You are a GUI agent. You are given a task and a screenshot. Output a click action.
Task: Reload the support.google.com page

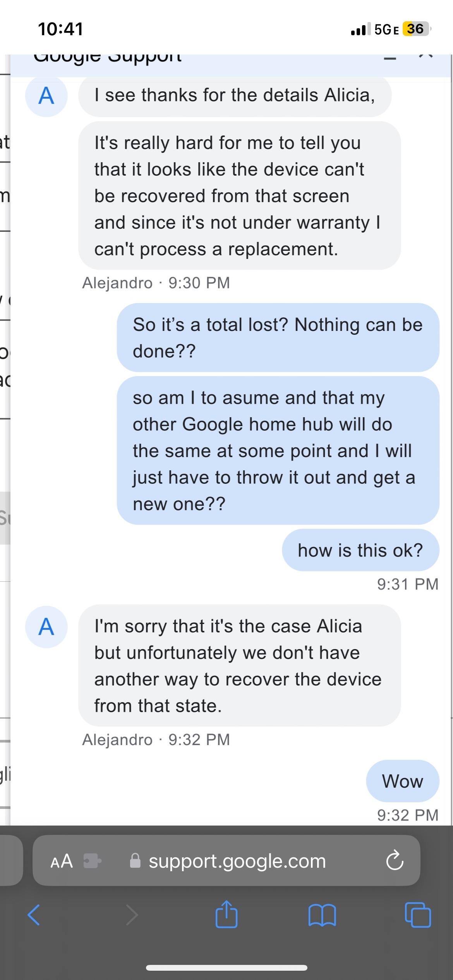tap(395, 861)
